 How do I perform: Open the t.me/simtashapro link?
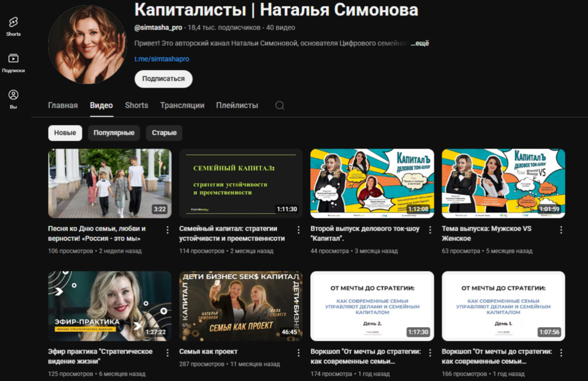[162, 59]
